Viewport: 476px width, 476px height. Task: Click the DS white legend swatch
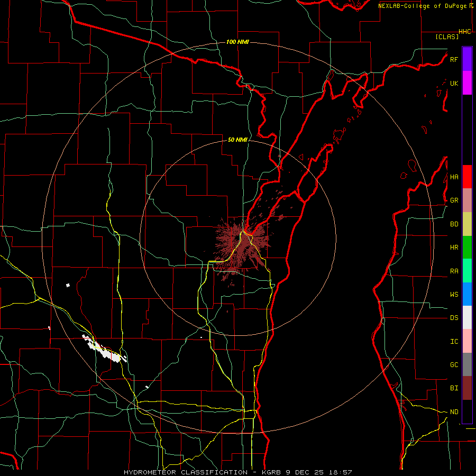467,317
